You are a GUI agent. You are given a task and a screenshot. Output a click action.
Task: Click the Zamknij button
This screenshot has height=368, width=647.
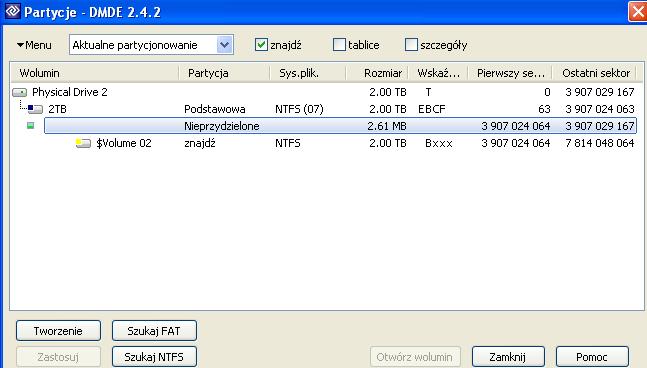click(508, 357)
